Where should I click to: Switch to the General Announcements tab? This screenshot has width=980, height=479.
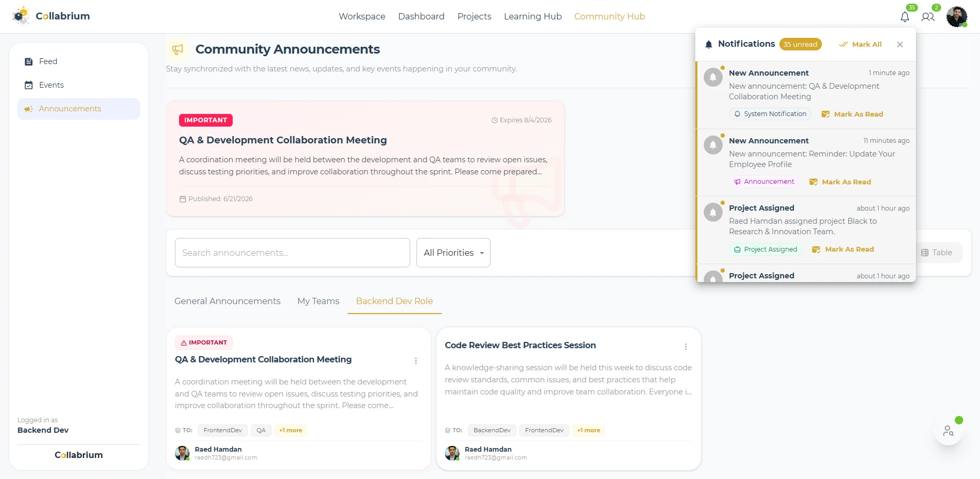point(227,301)
